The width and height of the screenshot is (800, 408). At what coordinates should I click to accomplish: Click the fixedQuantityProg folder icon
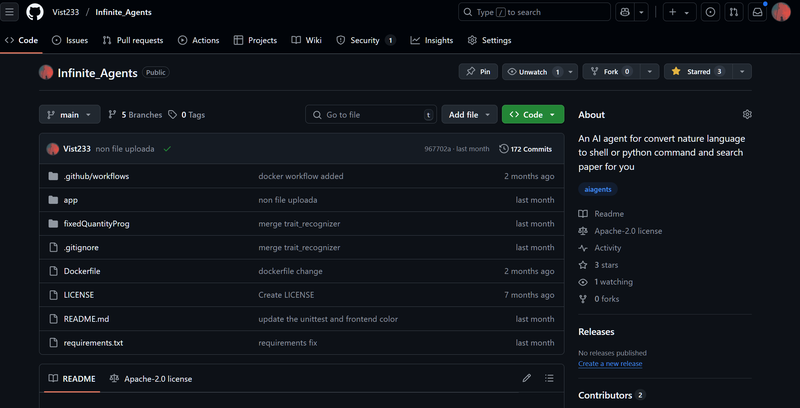point(53,223)
